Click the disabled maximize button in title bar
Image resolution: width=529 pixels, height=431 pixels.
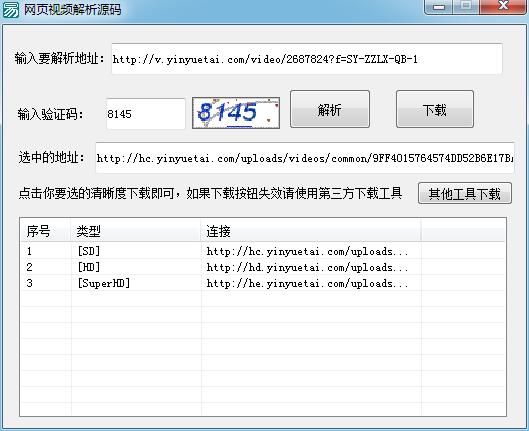[x=466, y=6]
